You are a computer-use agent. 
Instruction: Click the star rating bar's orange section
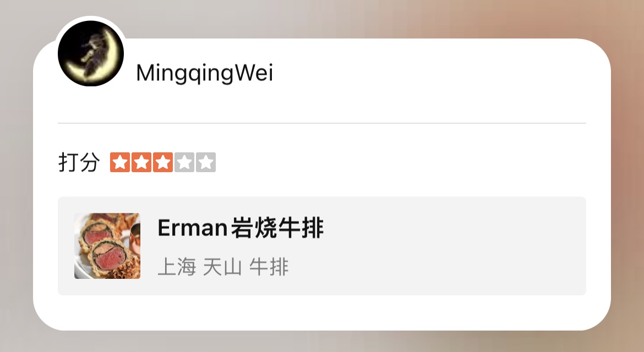141,162
